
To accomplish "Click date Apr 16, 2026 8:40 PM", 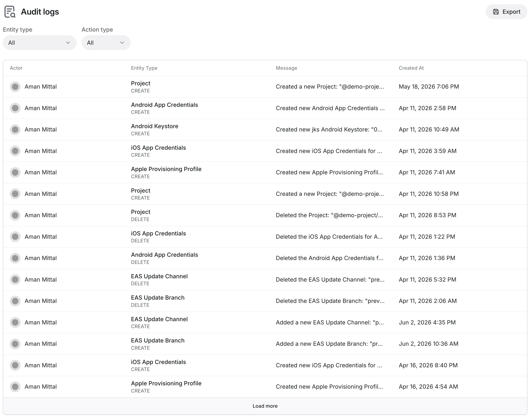I will (428, 365).
